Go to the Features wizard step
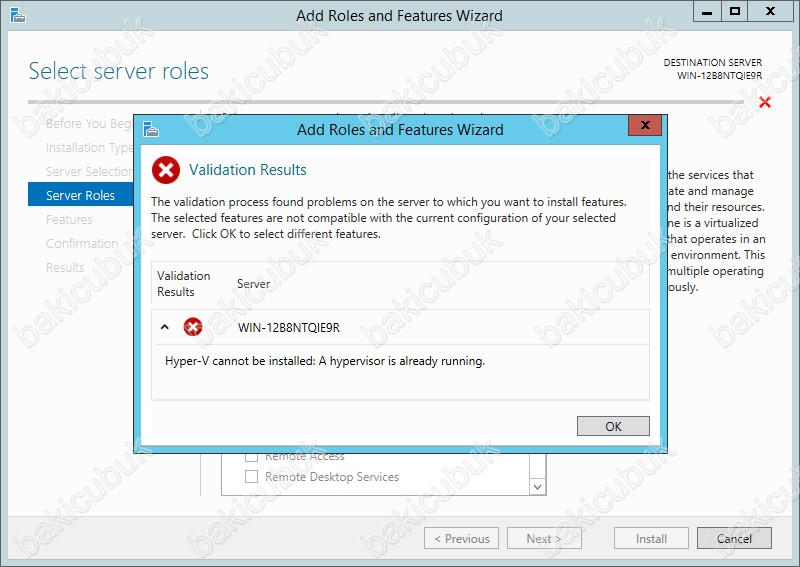This screenshot has height=567, width=800. point(69,219)
